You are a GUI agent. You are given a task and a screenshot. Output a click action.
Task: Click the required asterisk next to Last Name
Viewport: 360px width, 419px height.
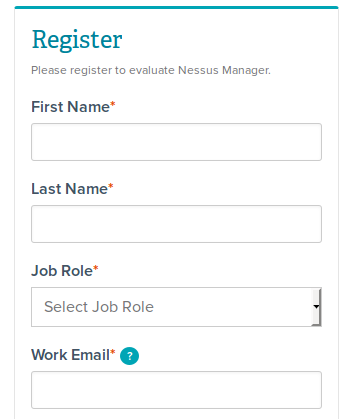coord(111,186)
